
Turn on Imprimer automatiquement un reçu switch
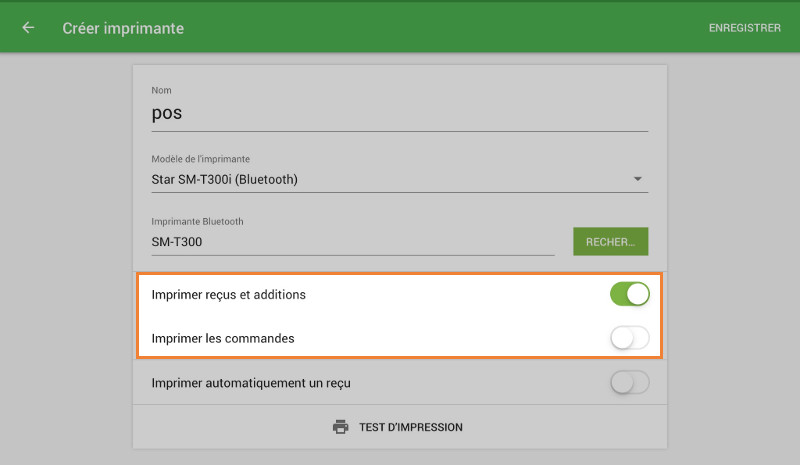pos(629,382)
